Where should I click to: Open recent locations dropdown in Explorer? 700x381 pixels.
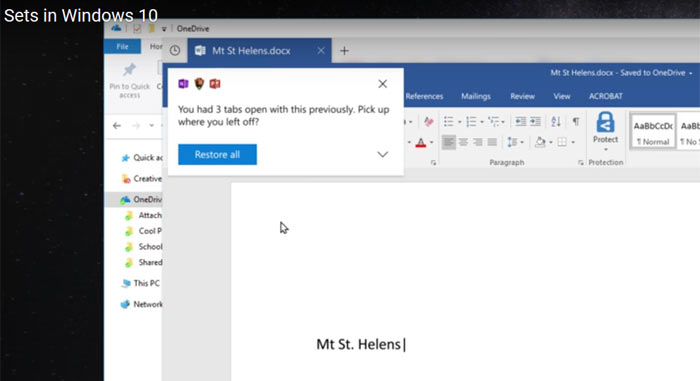[152, 126]
